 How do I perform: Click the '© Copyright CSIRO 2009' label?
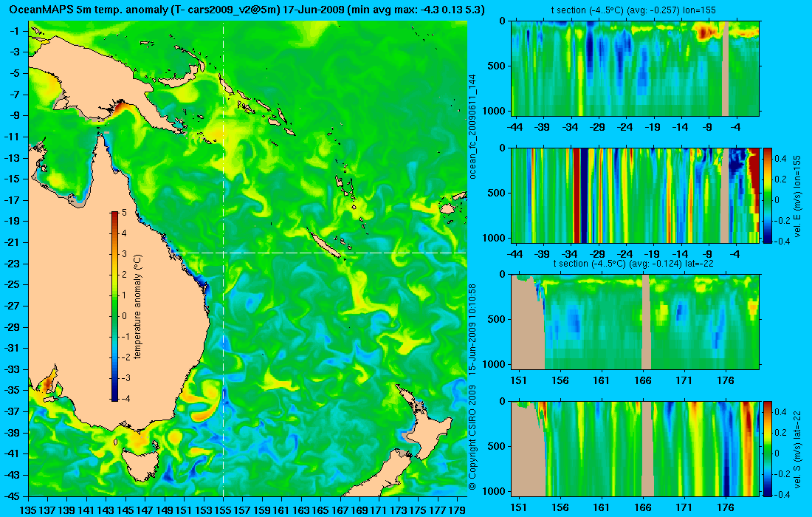[472, 436]
